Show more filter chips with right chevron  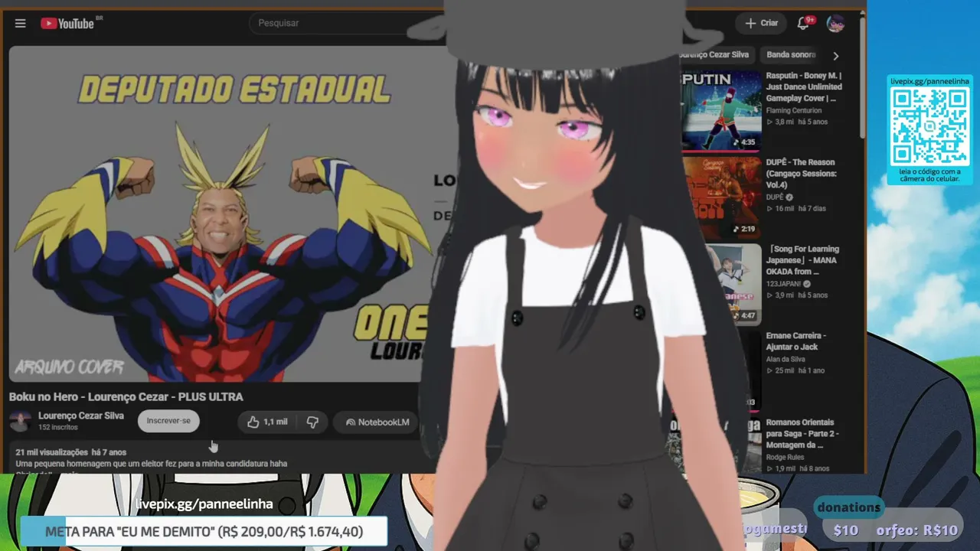point(835,55)
